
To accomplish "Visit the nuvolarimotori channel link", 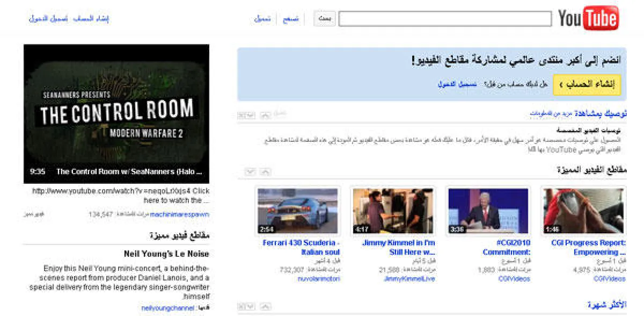I will point(319,278).
